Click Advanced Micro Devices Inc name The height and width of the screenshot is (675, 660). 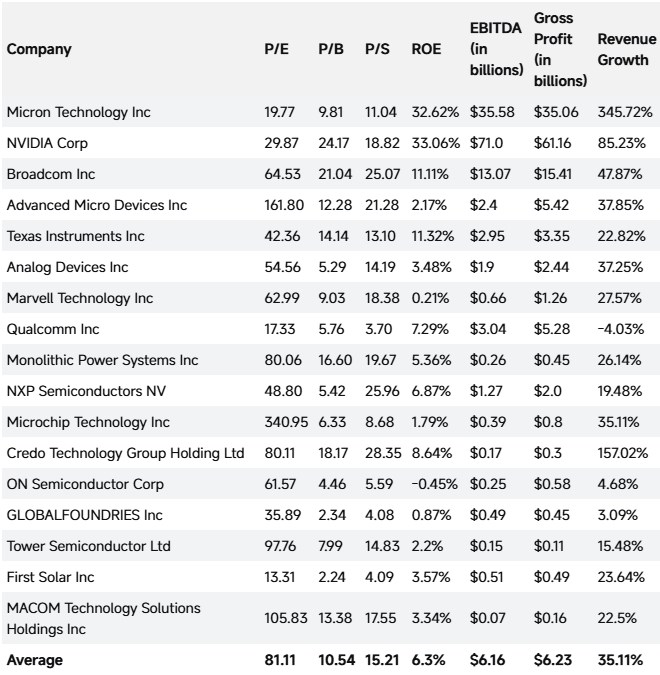click(96, 205)
